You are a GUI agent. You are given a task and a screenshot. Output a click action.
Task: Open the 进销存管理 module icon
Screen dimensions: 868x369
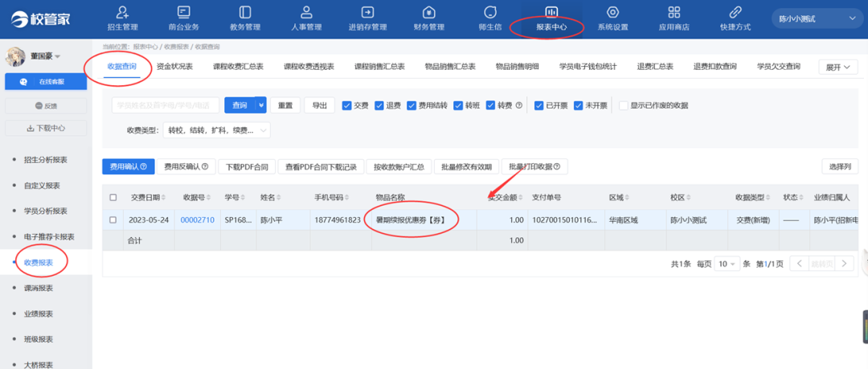coord(367,13)
